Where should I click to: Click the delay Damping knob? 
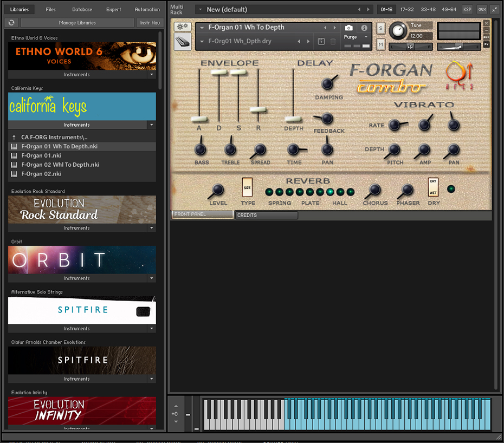(327, 84)
